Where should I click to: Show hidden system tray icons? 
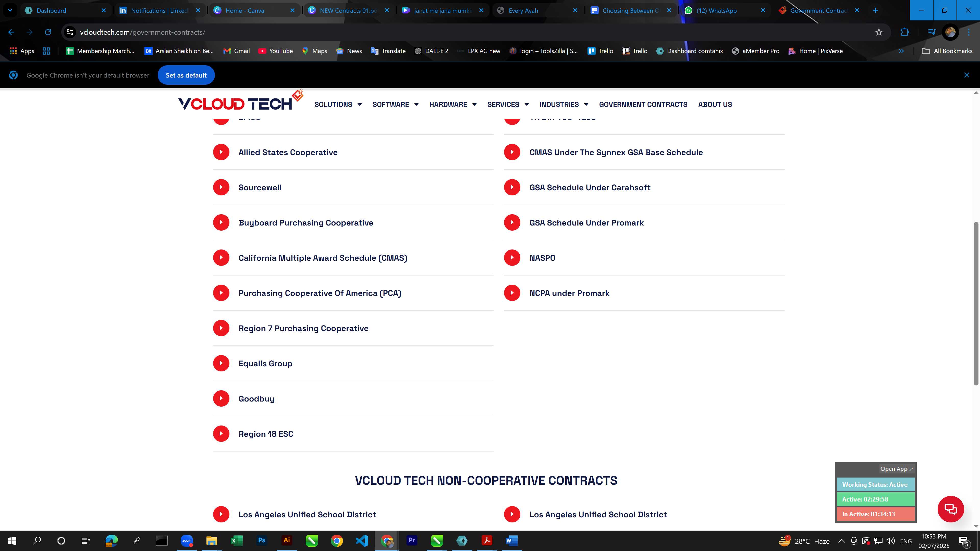[841, 541]
